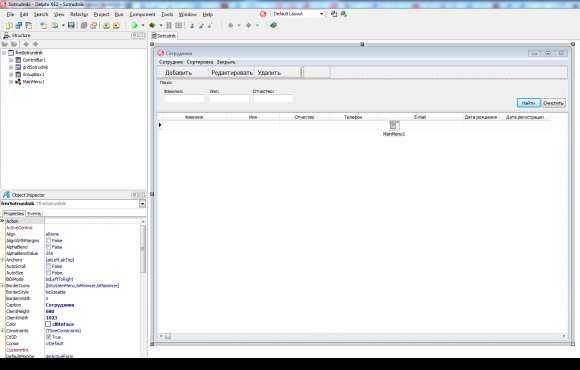The image size is (580, 370).
Task: Click the Фамилия search input field
Action: pyautogui.click(x=185, y=98)
